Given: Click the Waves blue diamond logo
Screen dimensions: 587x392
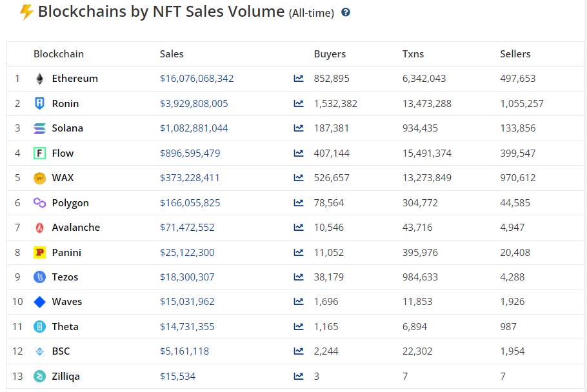Looking at the screenshot, I should coord(39,302).
